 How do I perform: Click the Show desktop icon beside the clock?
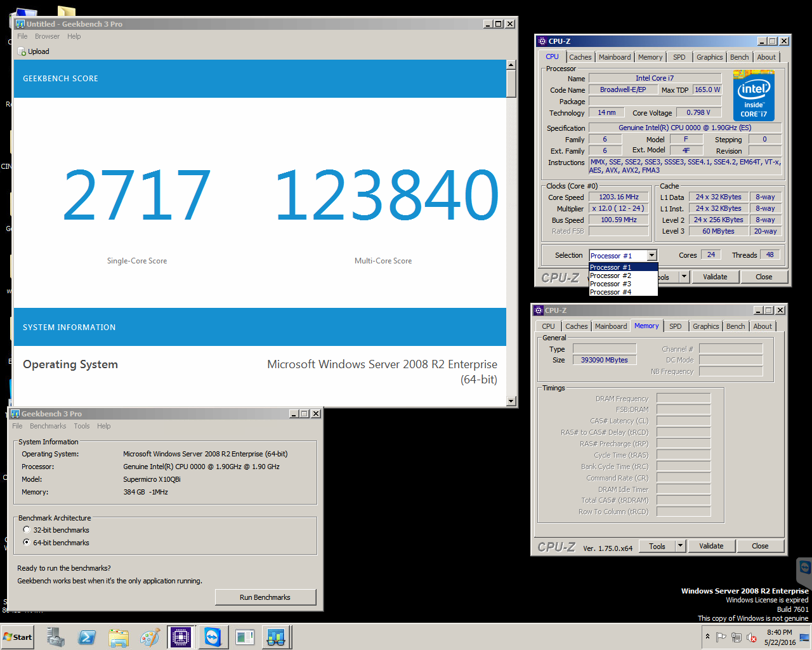tap(804, 637)
